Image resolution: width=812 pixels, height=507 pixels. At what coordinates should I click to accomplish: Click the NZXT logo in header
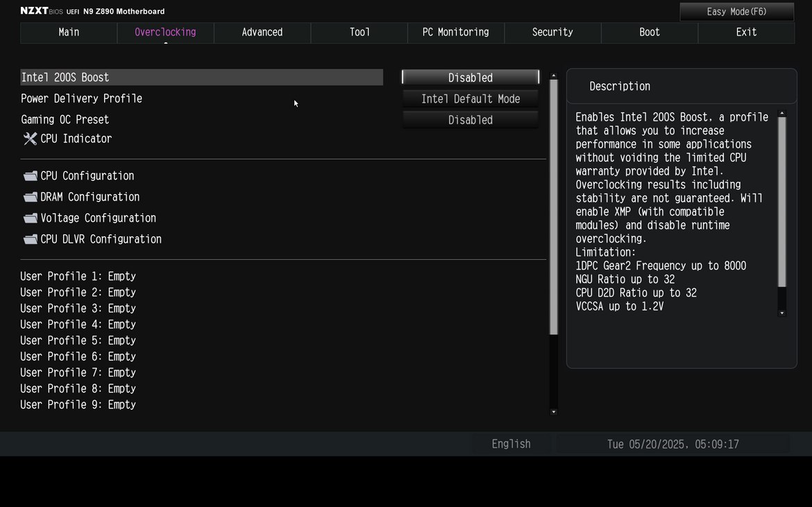click(x=34, y=11)
